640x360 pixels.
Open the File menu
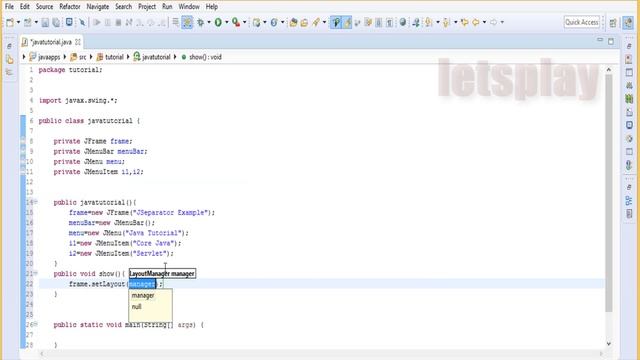[9, 7]
